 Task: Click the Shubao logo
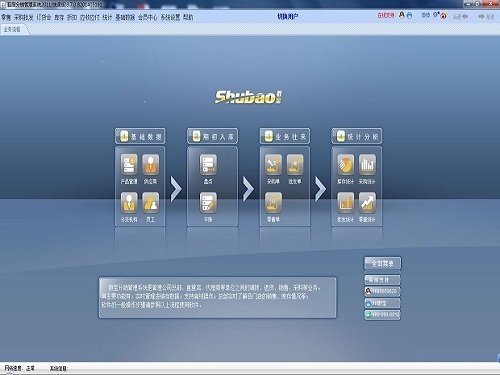pos(248,97)
